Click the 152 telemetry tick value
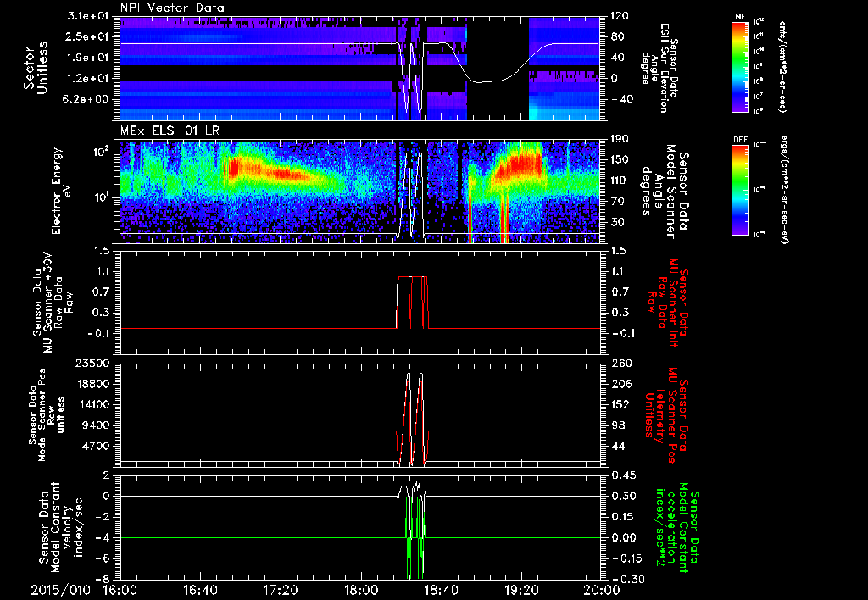This screenshot has width=868, height=600. pyautogui.click(x=620, y=404)
